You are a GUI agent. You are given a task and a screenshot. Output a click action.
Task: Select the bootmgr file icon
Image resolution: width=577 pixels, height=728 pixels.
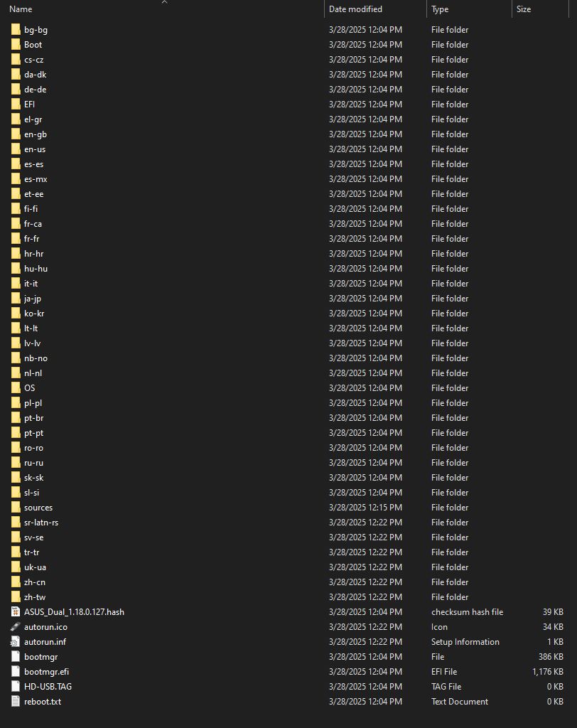pyautogui.click(x=16, y=657)
